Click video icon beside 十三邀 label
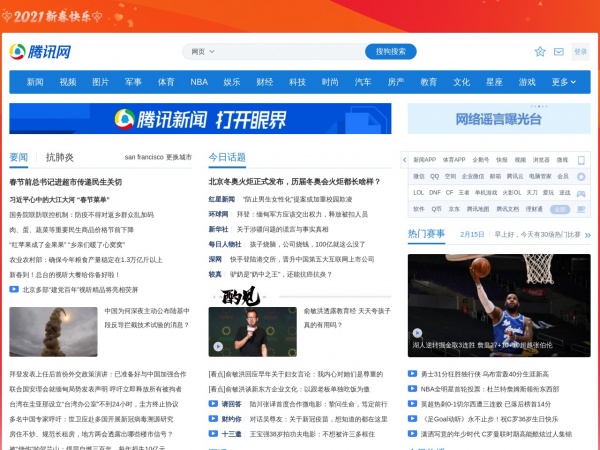The height and width of the screenshot is (450, 600). [213, 434]
